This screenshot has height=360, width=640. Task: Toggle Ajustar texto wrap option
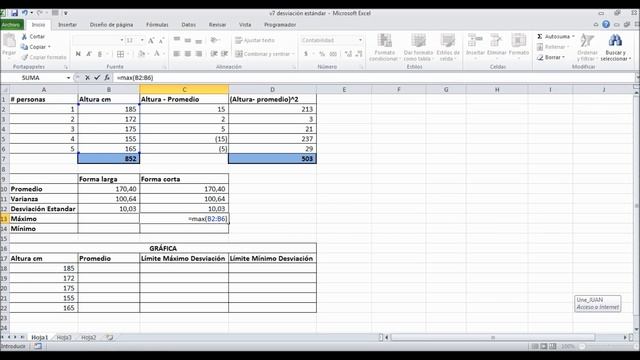255,40
